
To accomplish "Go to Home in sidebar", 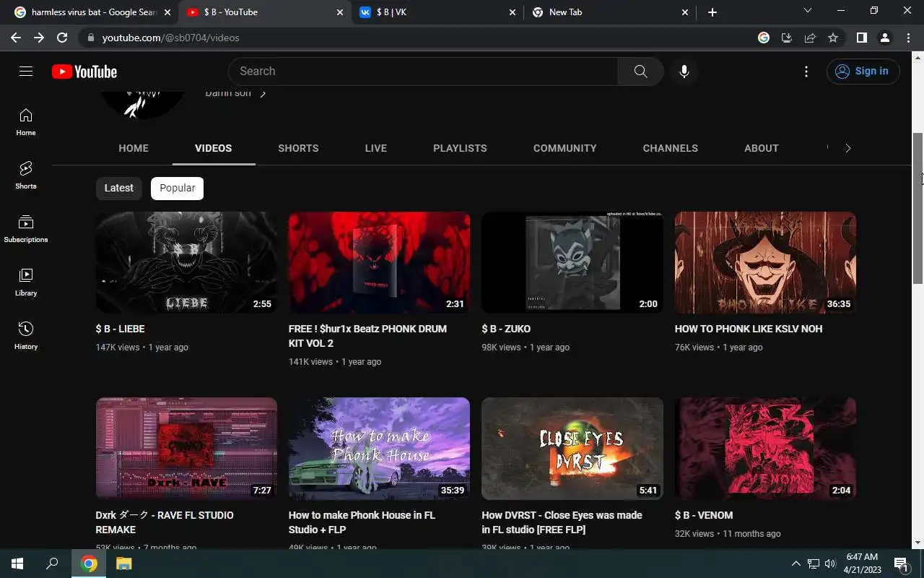I will pos(26,122).
